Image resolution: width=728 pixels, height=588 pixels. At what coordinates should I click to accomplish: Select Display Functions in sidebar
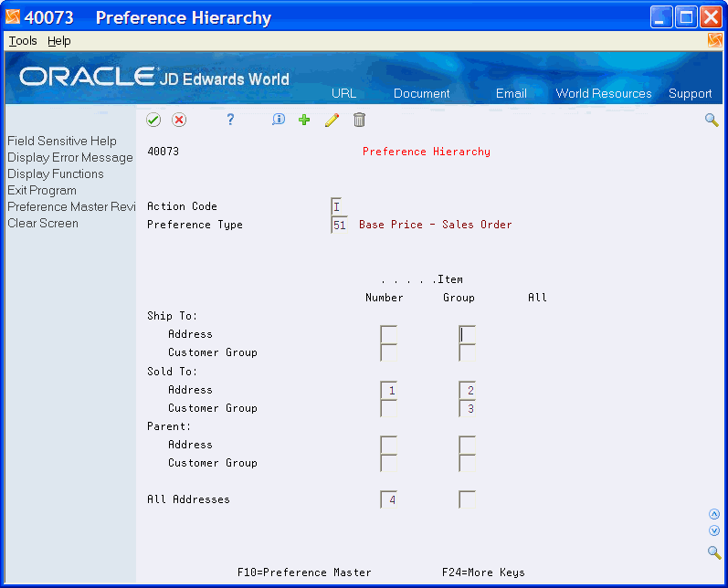[55, 173]
